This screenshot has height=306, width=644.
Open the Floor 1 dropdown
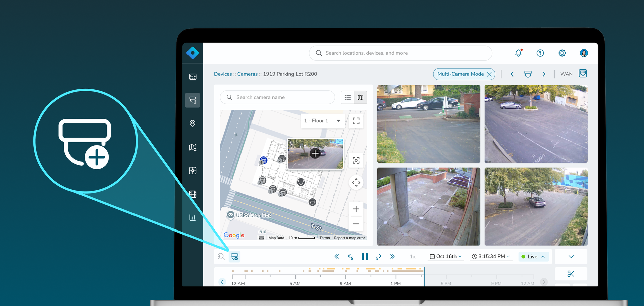[x=322, y=121]
